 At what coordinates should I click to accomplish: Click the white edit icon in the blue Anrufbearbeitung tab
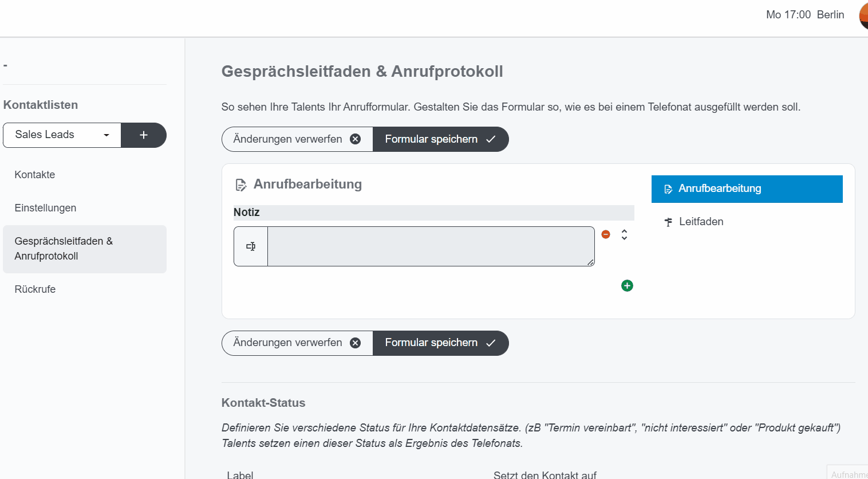669,189
